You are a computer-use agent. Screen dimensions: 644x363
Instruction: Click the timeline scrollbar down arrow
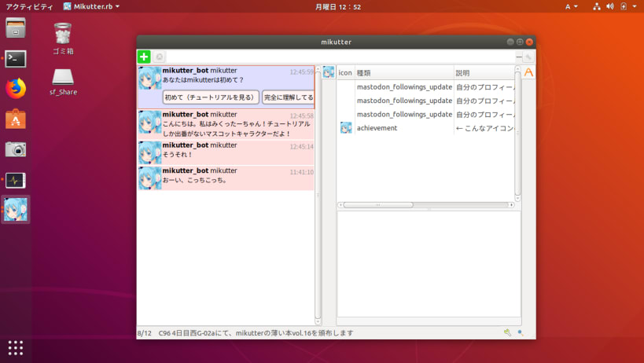[318, 322]
